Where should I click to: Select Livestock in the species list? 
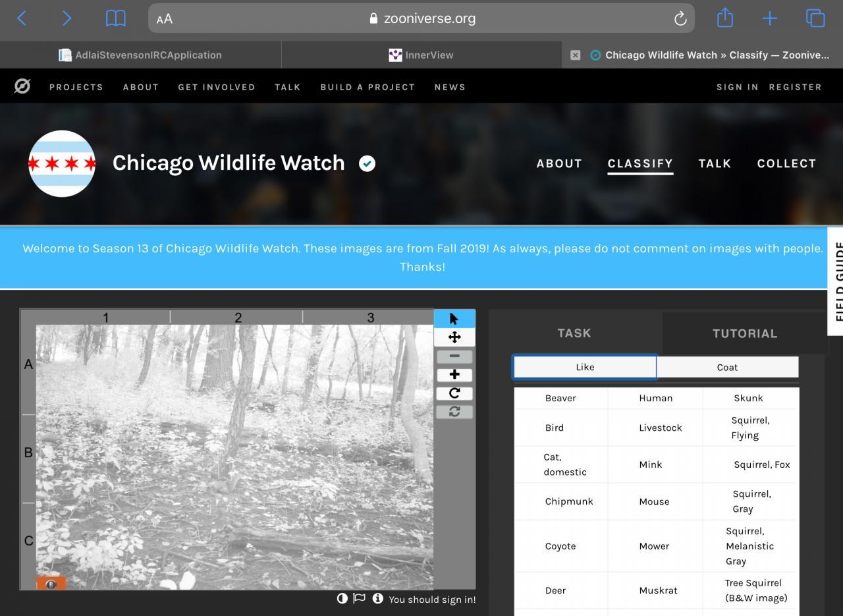point(655,428)
